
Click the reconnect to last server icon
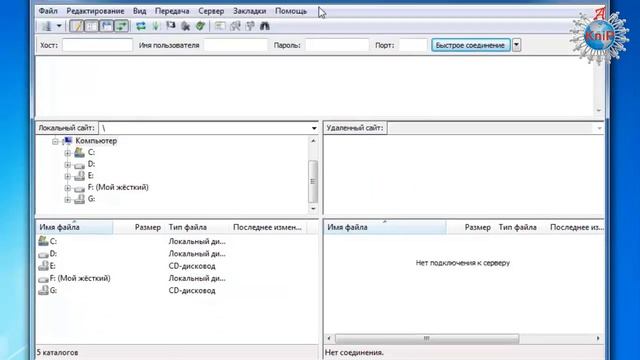coord(200,27)
